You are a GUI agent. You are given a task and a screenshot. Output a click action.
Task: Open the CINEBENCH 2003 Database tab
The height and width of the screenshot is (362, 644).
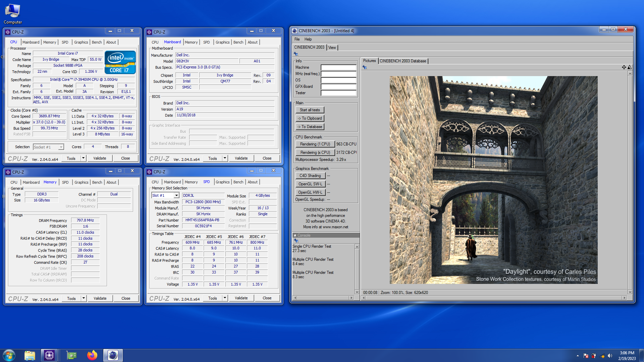pos(403,61)
